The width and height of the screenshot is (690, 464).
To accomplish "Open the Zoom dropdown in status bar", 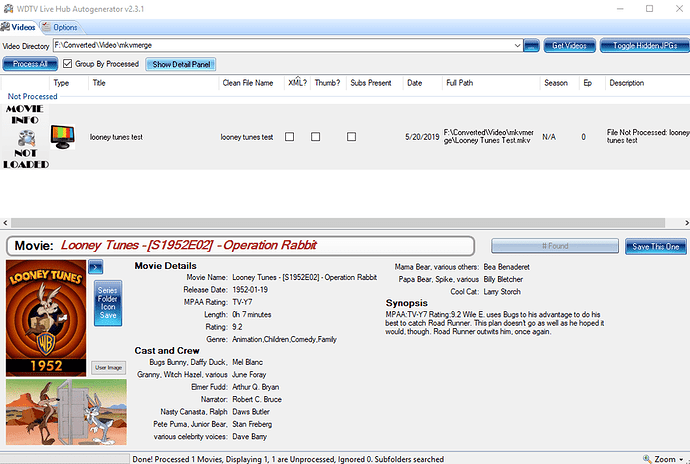I will point(664,459).
